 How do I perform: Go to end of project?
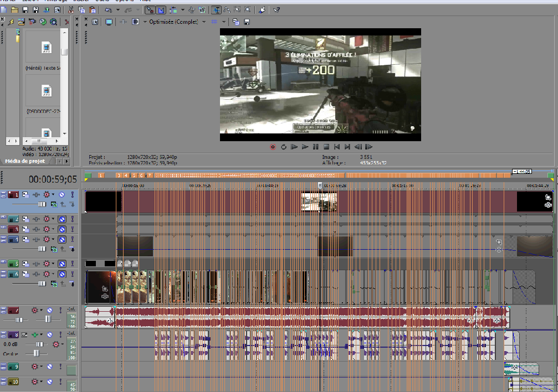tap(347, 147)
